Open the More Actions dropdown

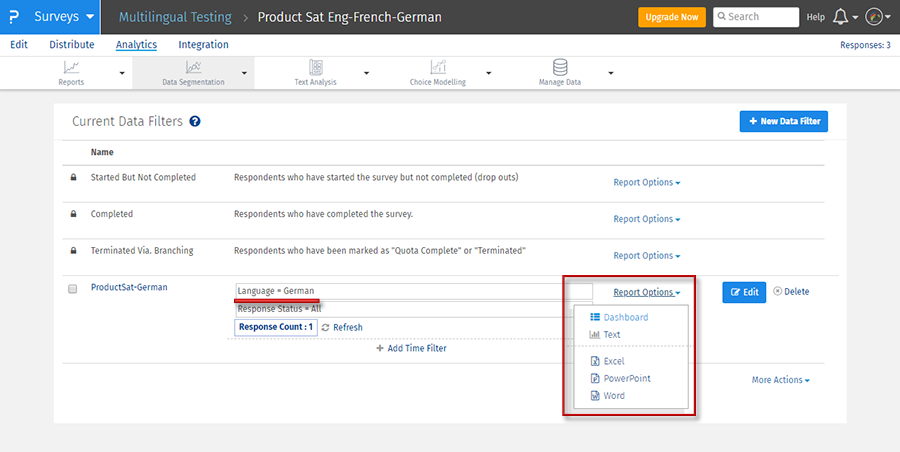[780, 380]
